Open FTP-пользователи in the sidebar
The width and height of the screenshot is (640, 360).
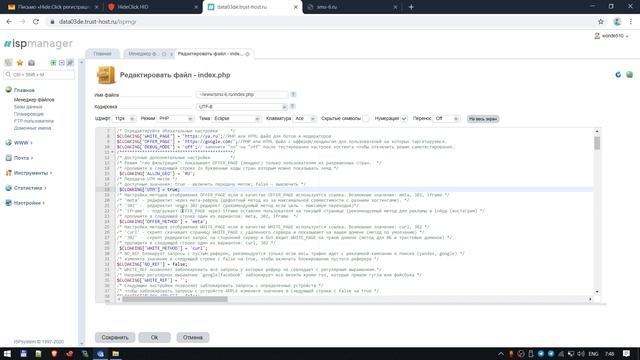(34, 121)
